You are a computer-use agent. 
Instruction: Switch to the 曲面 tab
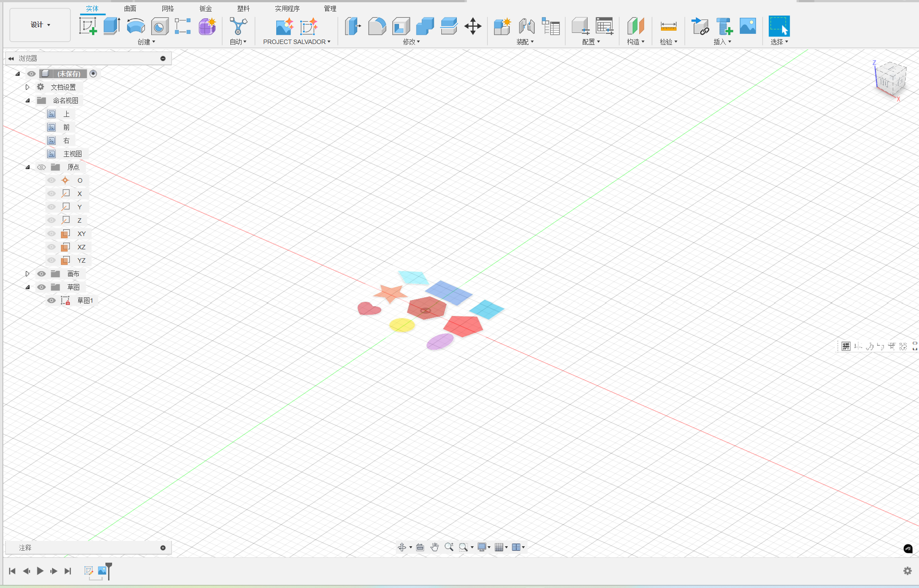pyautogui.click(x=130, y=8)
